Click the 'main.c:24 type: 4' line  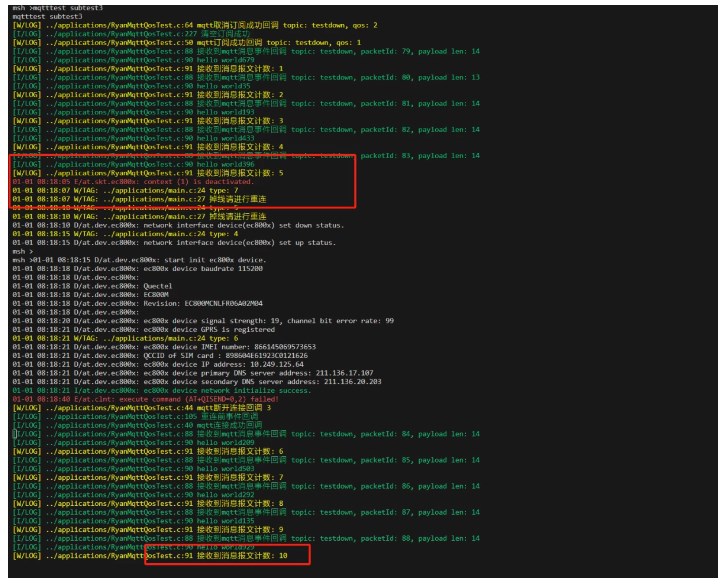[125, 234]
